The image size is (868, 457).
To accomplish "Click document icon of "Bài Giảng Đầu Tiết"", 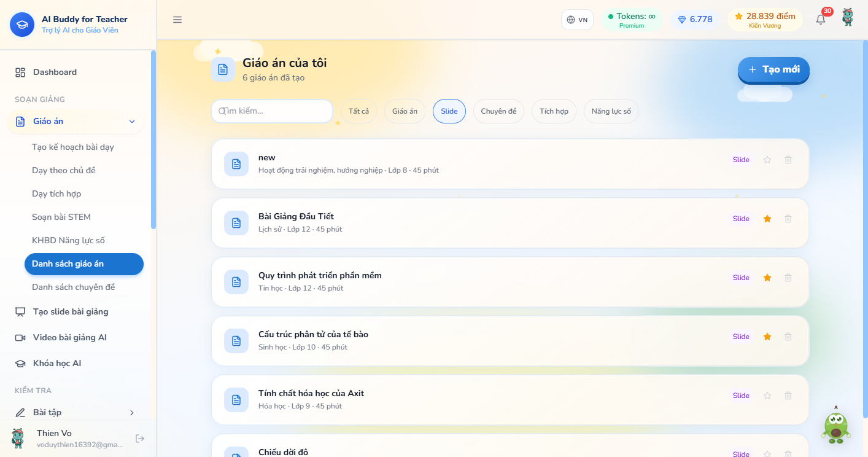I will coord(236,223).
